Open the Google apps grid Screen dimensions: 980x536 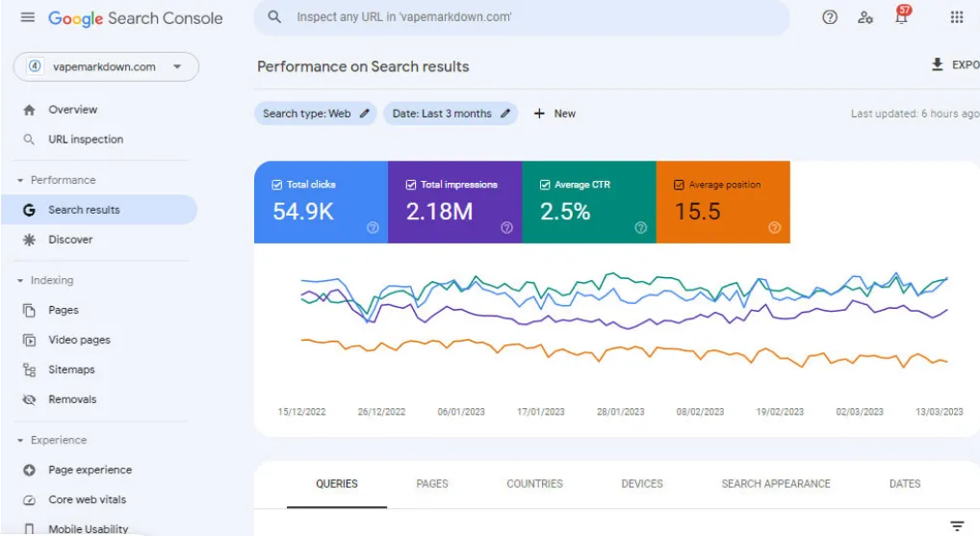956,17
